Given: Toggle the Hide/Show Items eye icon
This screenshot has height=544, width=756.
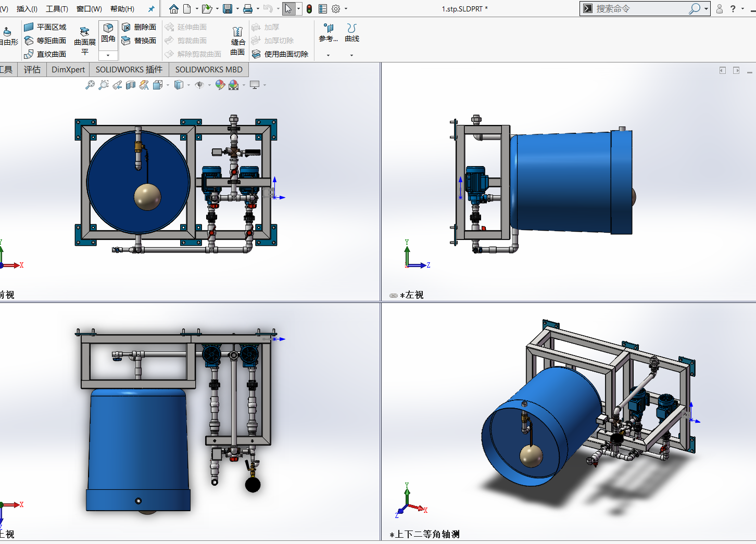Looking at the screenshot, I should click(199, 85).
